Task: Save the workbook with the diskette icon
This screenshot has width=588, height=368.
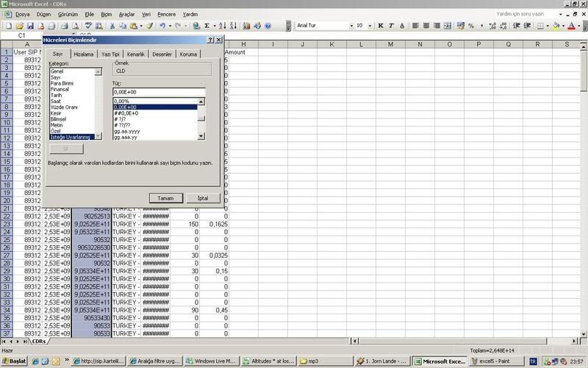Action: (30, 26)
